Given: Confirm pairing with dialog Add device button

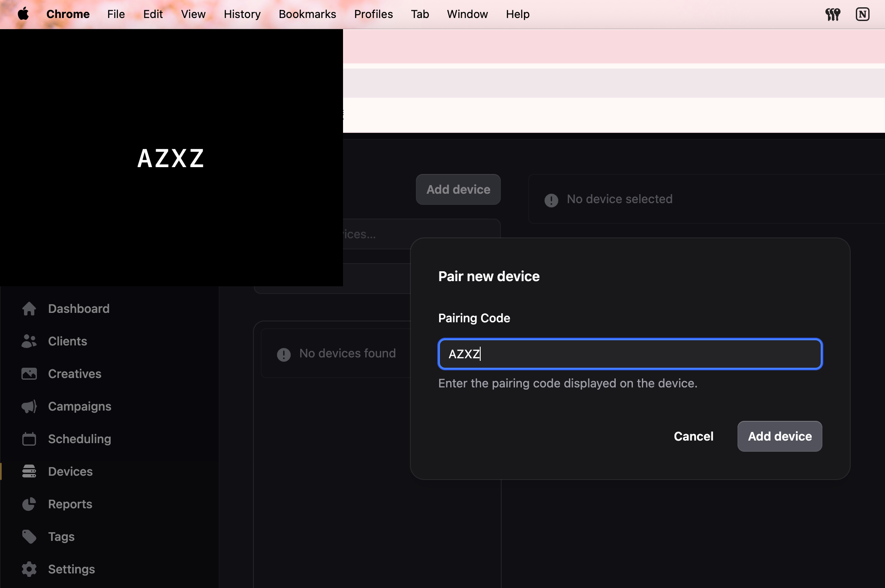Looking at the screenshot, I should [x=780, y=436].
